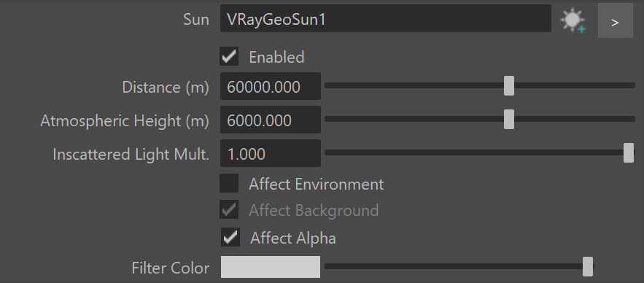Enable the Affect Environment checkbox
The width and height of the screenshot is (644, 283).
click(229, 183)
